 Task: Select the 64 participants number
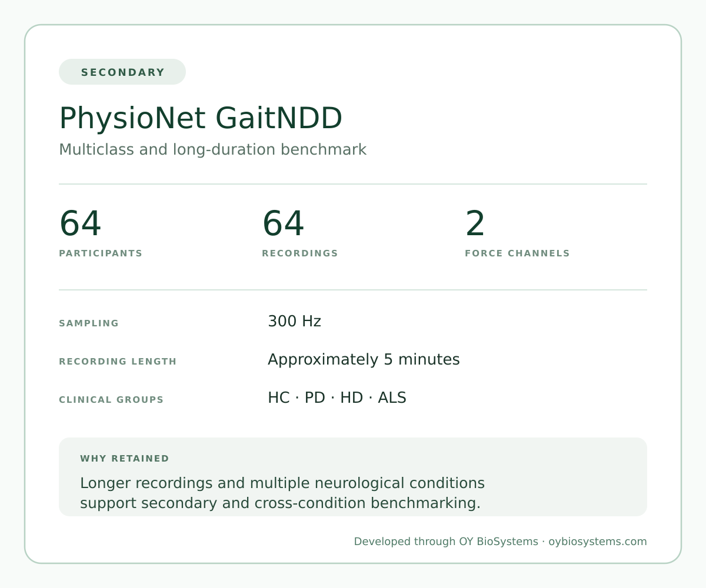[x=80, y=224]
